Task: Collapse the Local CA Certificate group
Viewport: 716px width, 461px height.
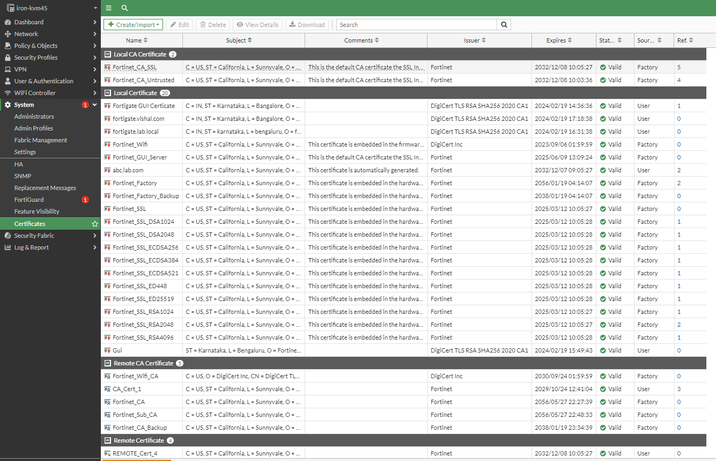Action: point(108,54)
